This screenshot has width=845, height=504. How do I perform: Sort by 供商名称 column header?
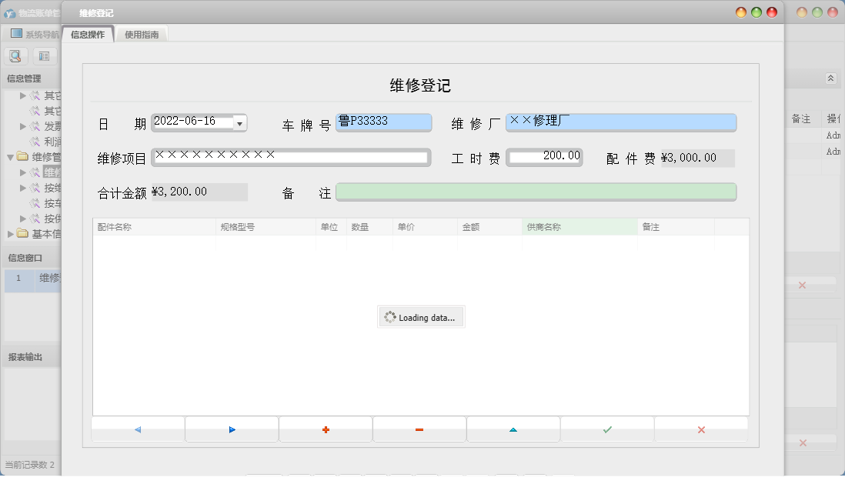pyautogui.click(x=579, y=227)
